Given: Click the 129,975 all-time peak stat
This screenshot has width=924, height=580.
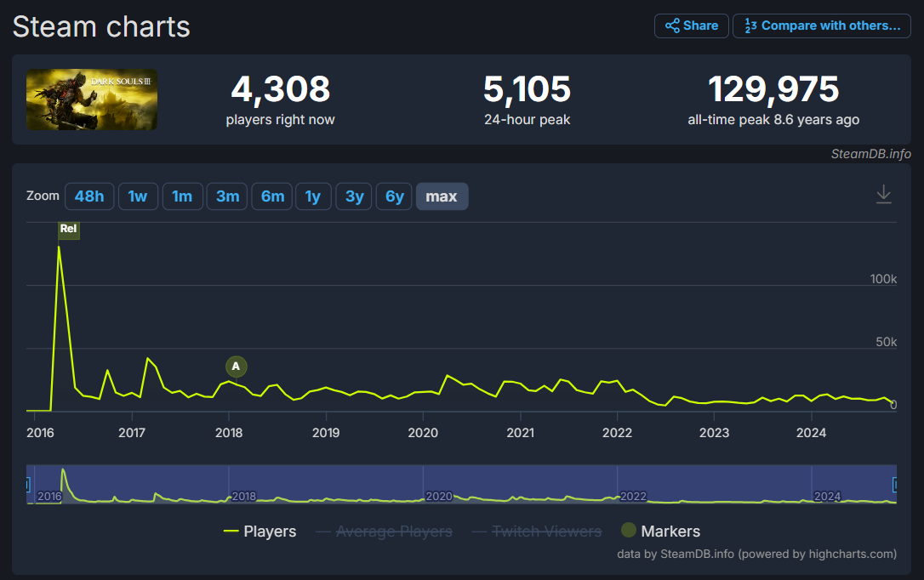Looking at the screenshot, I should pyautogui.click(x=773, y=100).
